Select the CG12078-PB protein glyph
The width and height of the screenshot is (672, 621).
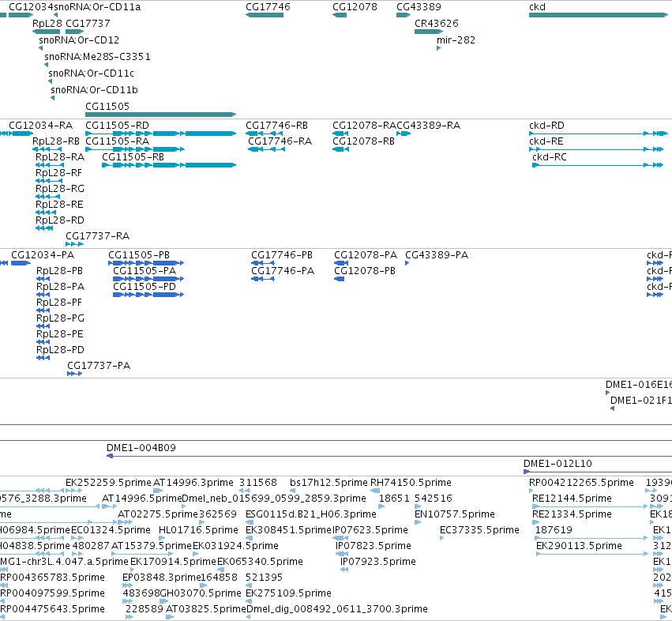(339, 279)
